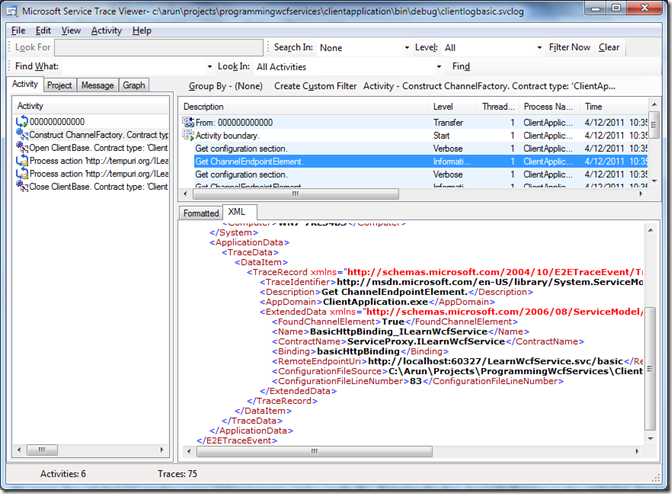Switch to the Message tab
Viewport: 672px width, 494px height.
pos(98,85)
